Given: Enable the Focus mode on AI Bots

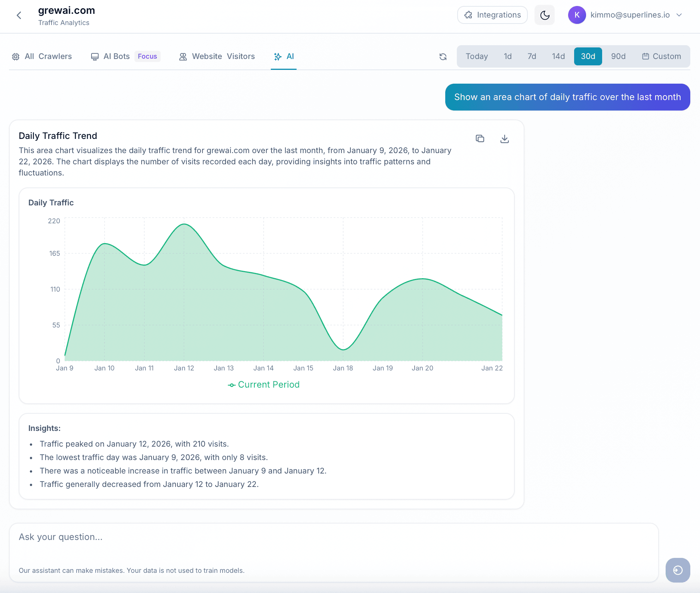Looking at the screenshot, I should [x=147, y=56].
